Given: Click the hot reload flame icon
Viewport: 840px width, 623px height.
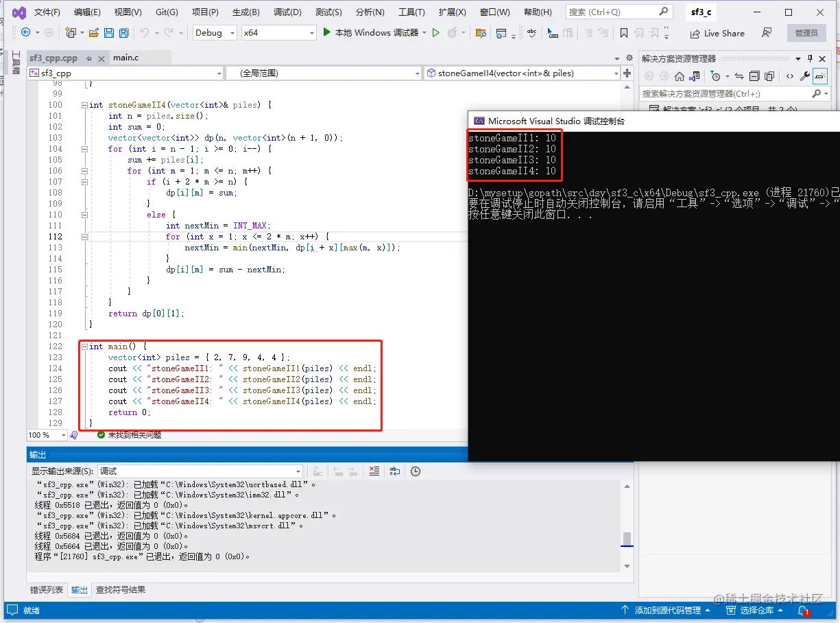Looking at the screenshot, I should (x=452, y=32).
